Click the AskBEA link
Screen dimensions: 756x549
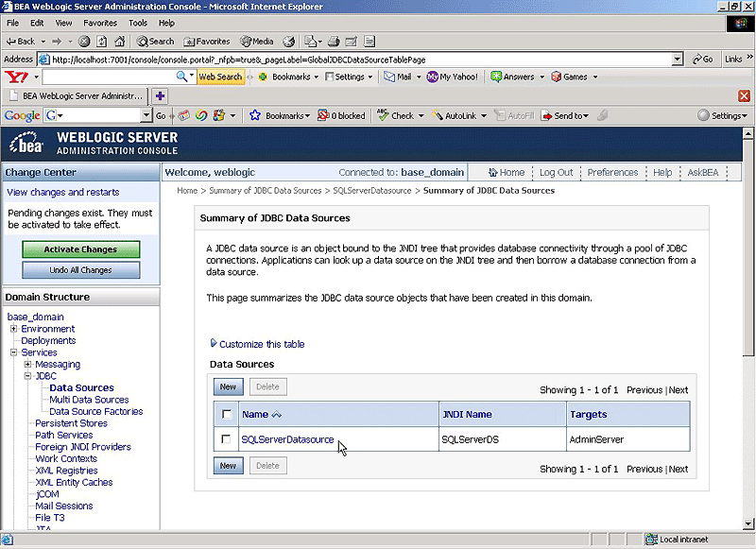coord(702,172)
